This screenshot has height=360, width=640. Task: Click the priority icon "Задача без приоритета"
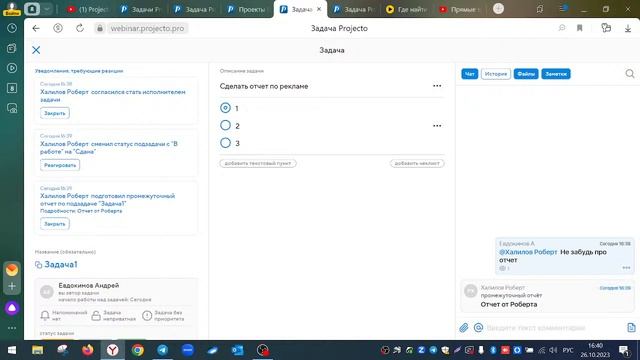[147, 316]
